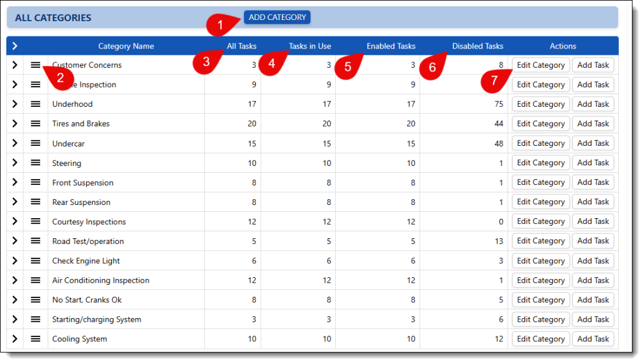Edit Category for Tires and Brakes

(x=540, y=123)
